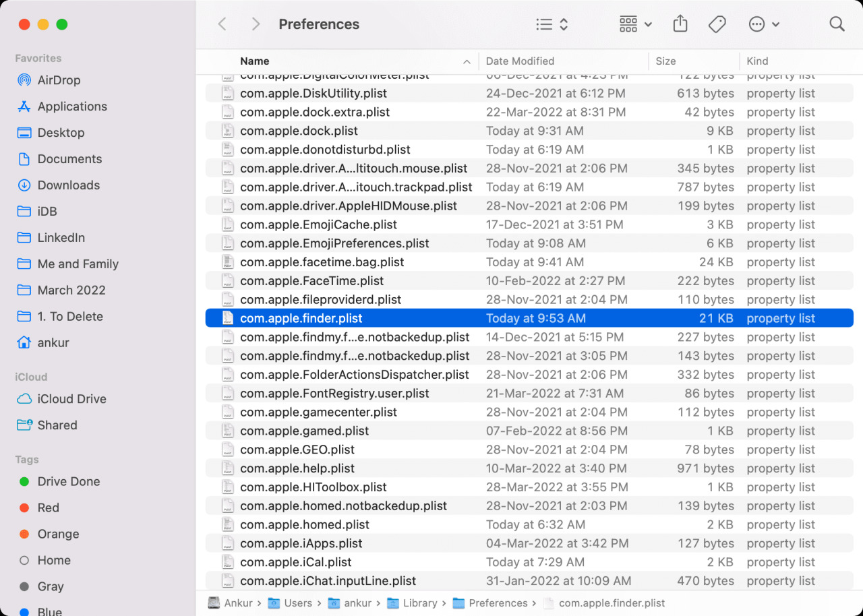Select com.apple.dock.plist file
Image resolution: width=863 pixels, height=616 pixels.
point(529,131)
